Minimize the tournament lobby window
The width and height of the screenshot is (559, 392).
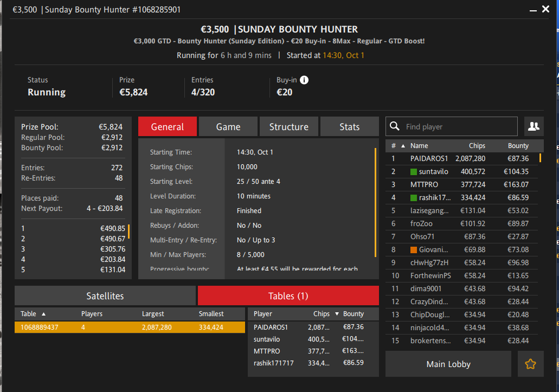[533, 11]
